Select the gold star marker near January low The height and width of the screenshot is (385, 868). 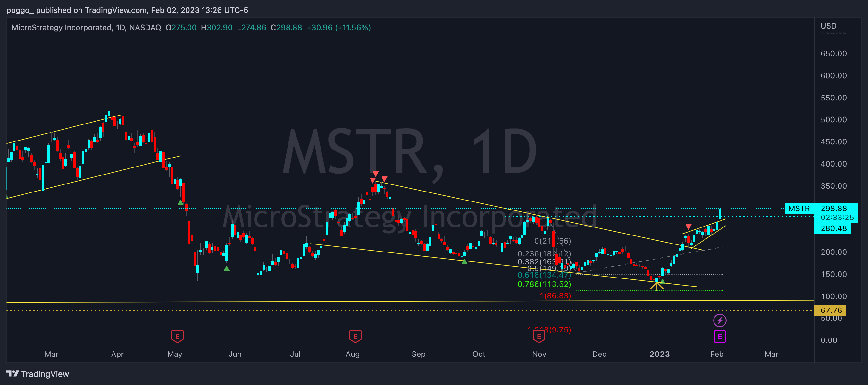tap(656, 286)
